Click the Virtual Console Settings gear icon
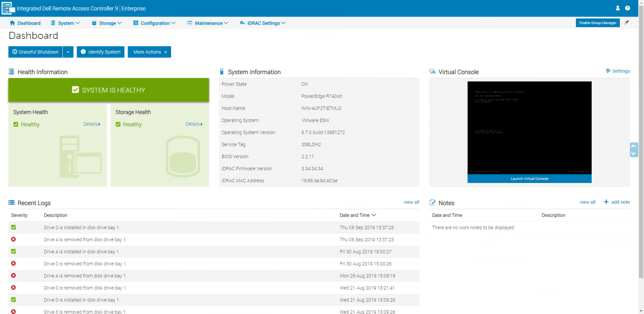This screenshot has width=644, height=314. [x=608, y=71]
